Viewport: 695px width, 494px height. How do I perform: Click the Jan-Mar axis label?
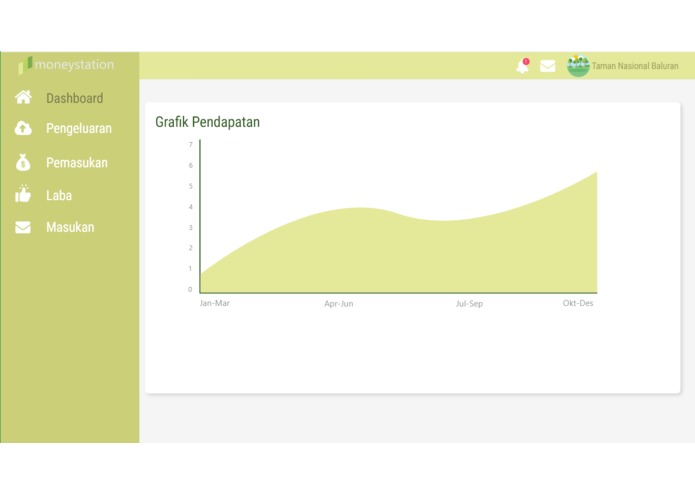point(215,303)
